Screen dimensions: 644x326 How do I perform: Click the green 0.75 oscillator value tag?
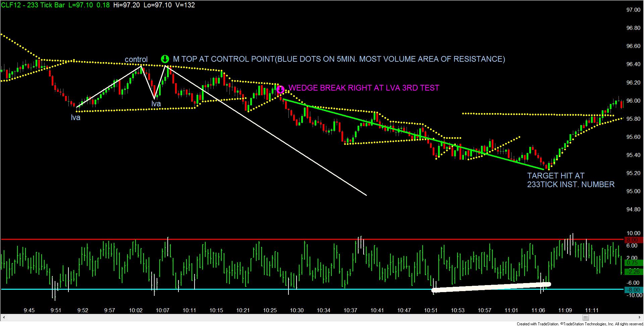click(x=633, y=263)
